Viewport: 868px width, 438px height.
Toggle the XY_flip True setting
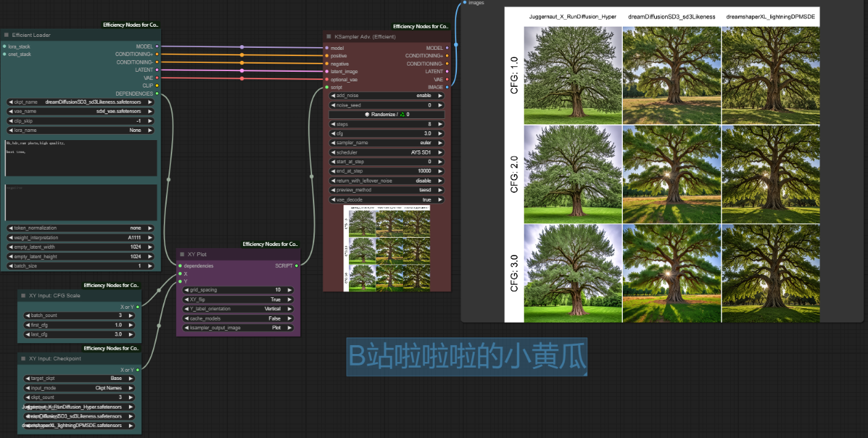[x=238, y=299]
